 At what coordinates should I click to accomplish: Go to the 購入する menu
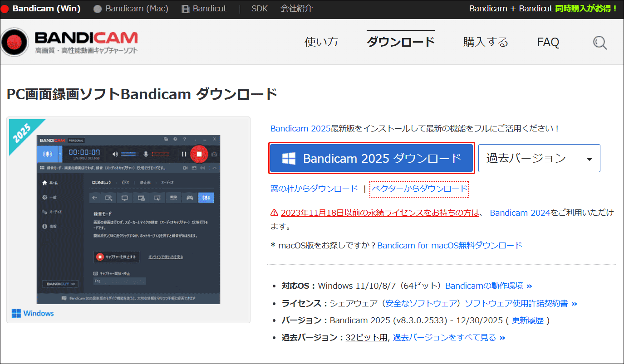coord(486,42)
